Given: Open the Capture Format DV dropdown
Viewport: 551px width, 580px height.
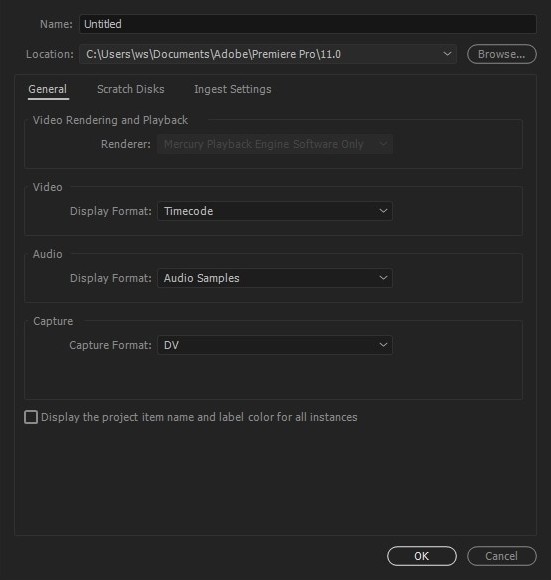Looking at the screenshot, I should click(275, 345).
